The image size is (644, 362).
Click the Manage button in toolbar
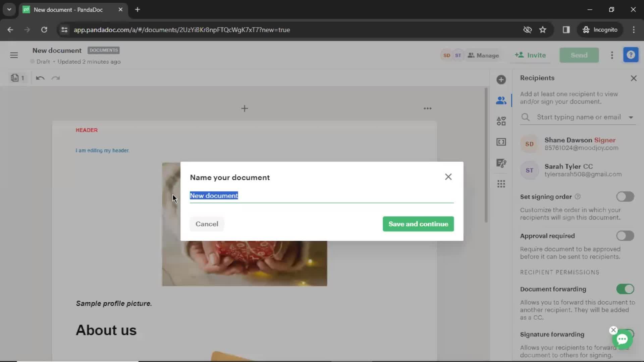pyautogui.click(x=483, y=55)
